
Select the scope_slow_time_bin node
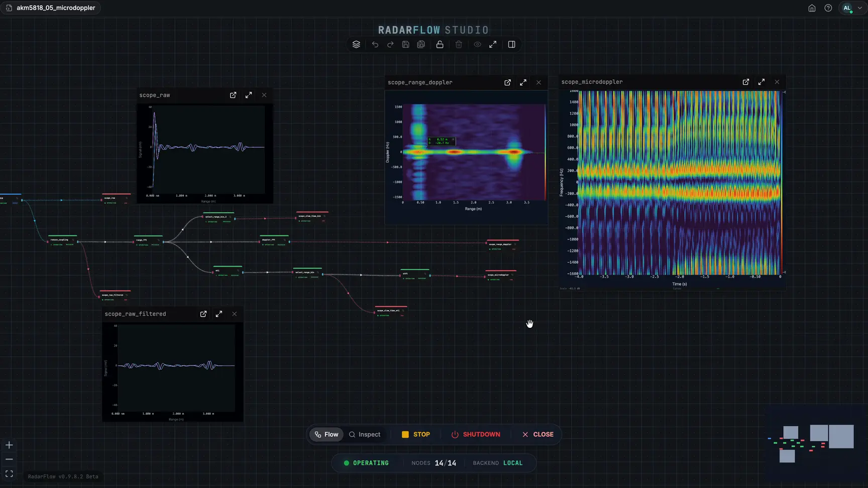point(312,216)
